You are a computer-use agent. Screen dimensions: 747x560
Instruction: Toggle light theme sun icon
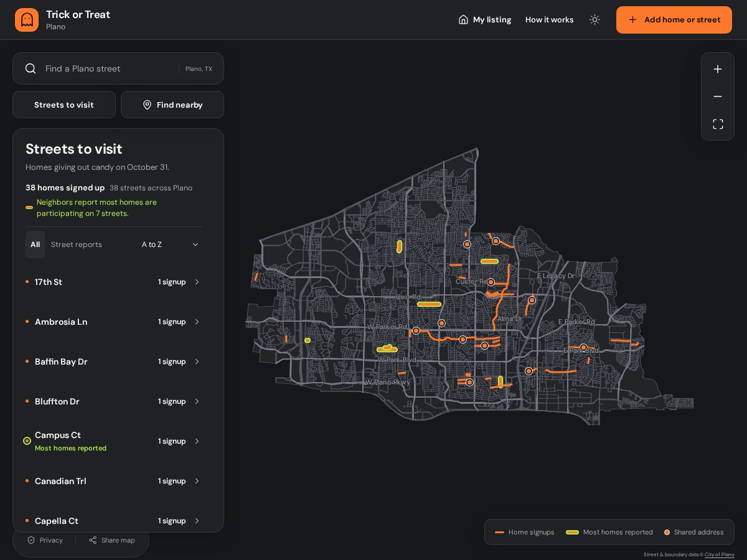pyautogui.click(x=594, y=19)
